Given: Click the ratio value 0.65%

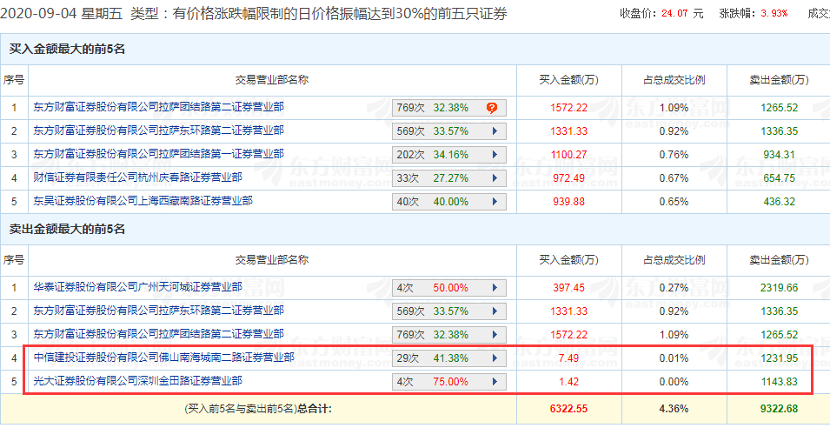Looking at the screenshot, I should pyautogui.click(x=674, y=202).
